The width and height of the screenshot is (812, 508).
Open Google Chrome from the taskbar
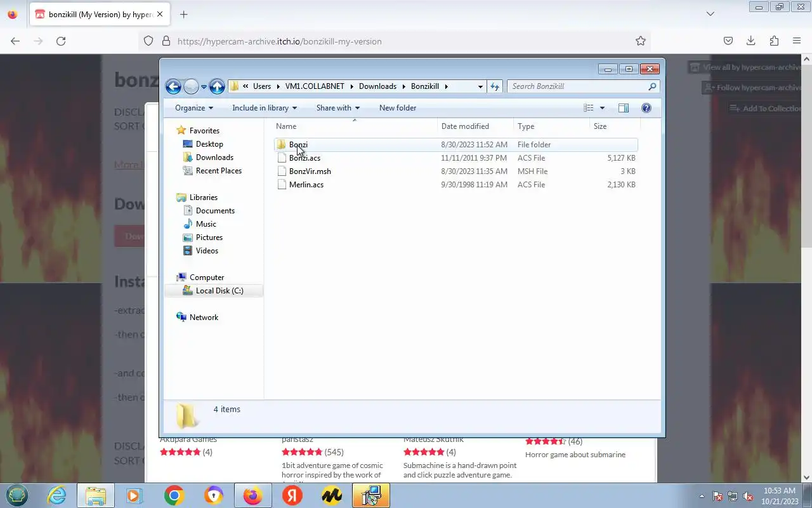coord(174,496)
